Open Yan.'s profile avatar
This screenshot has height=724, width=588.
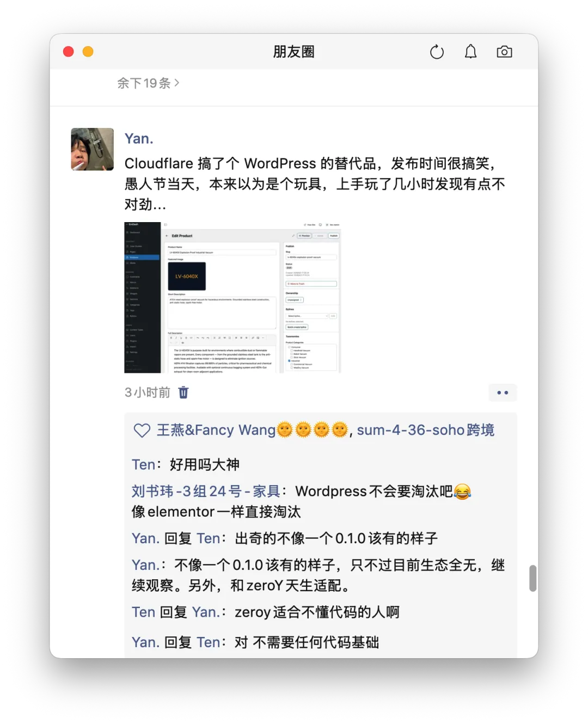click(93, 149)
